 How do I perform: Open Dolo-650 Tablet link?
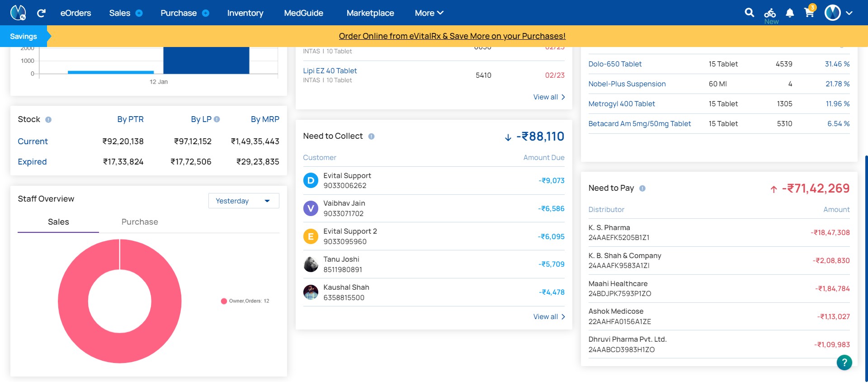coord(615,64)
